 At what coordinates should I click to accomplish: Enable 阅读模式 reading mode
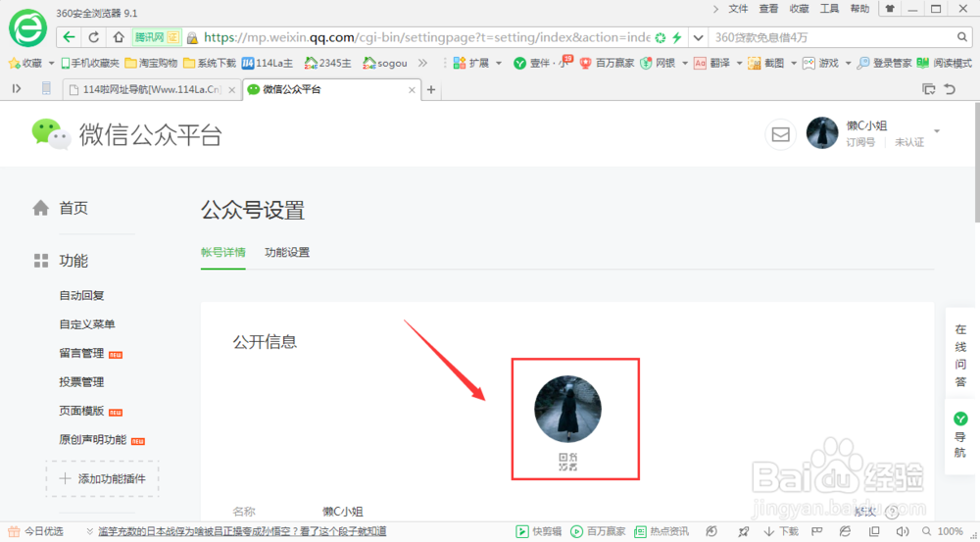pos(945,63)
